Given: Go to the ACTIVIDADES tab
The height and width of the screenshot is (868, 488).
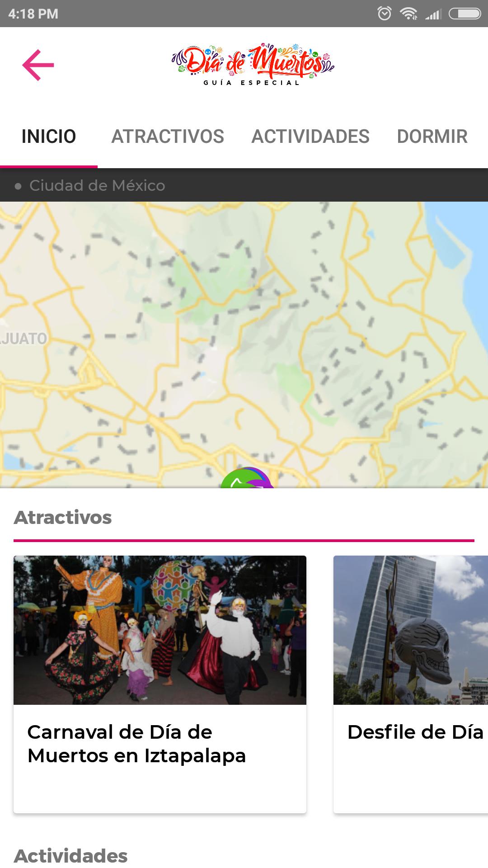Looking at the screenshot, I should point(310,137).
